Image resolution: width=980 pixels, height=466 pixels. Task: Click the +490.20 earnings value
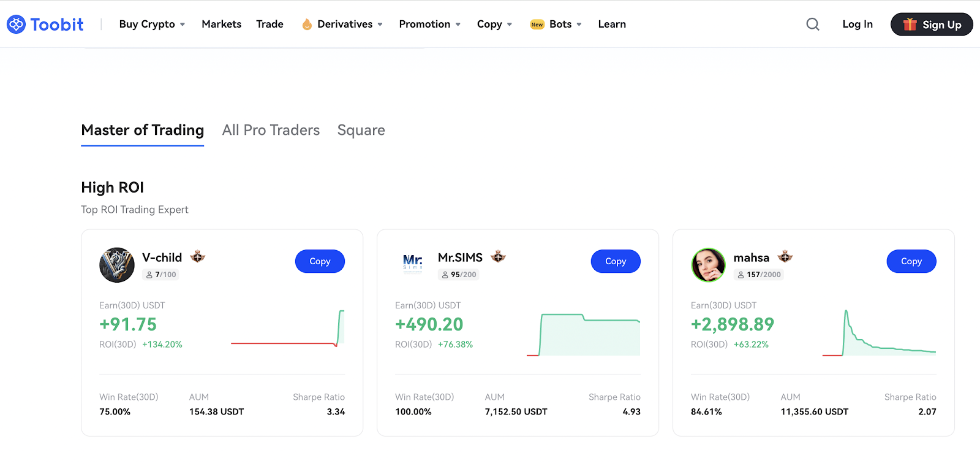(429, 324)
